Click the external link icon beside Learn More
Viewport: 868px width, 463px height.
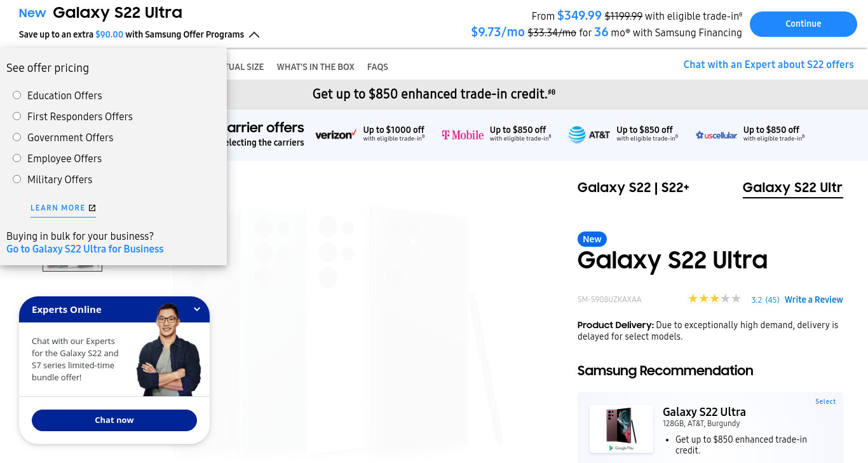coord(92,208)
